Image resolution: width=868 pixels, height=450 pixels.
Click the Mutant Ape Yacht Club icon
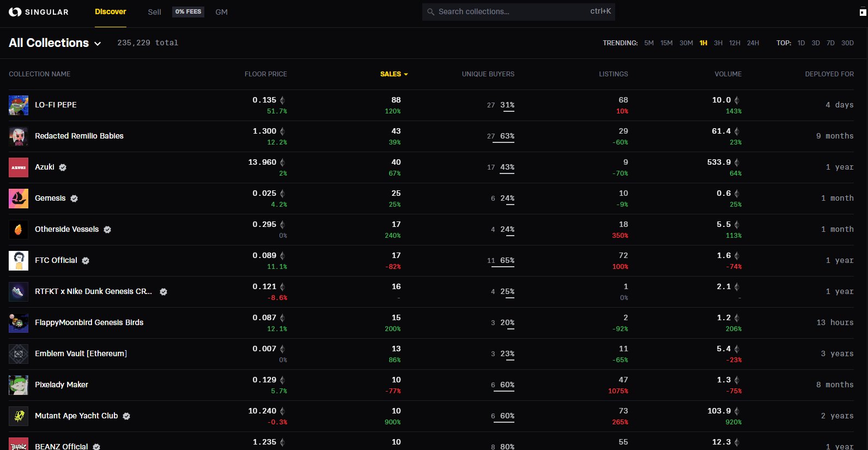19,416
